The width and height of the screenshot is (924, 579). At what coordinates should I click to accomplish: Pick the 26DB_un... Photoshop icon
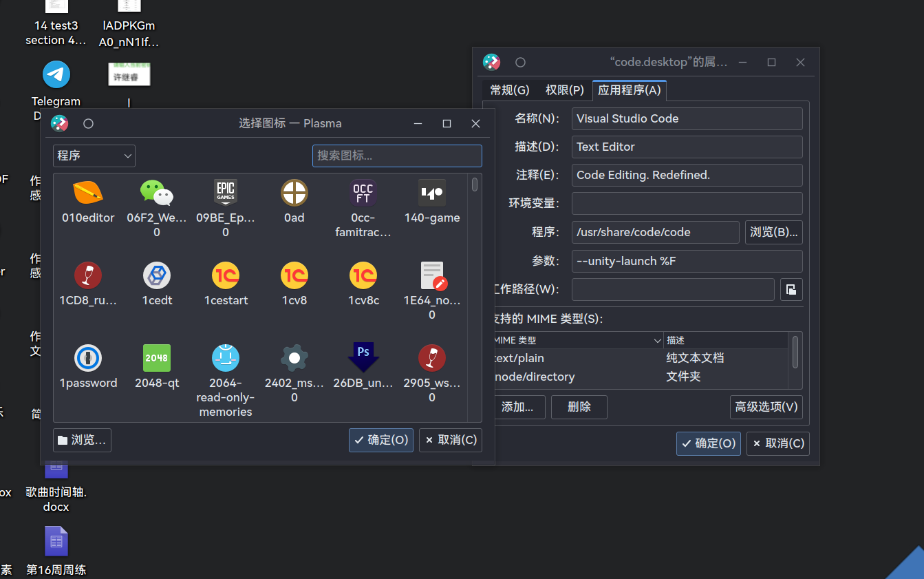[363, 358]
